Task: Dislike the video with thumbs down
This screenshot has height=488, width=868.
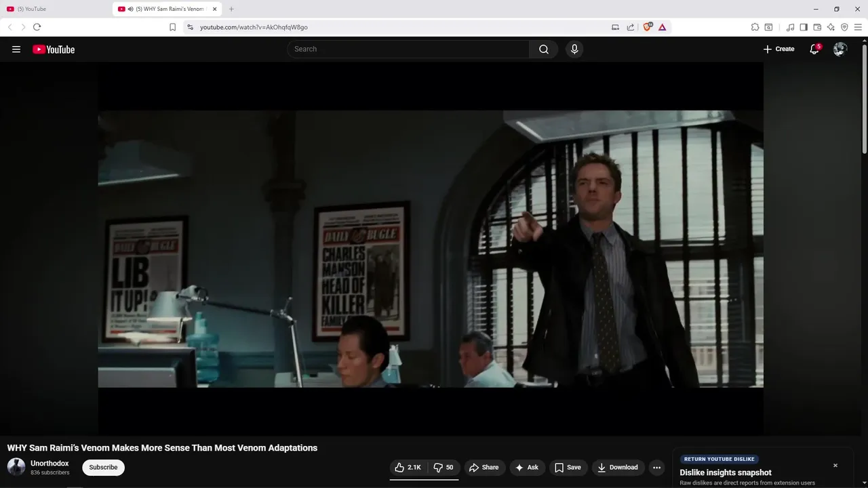Action: pyautogui.click(x=443, y=467)
